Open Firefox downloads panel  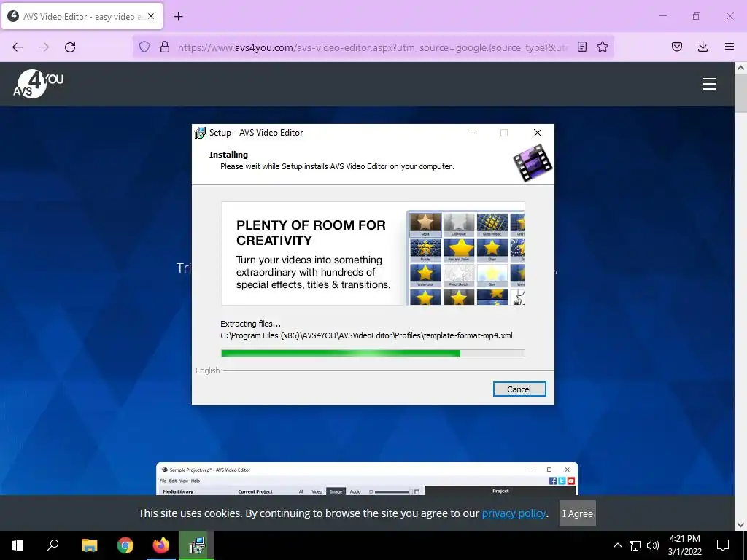click(x=703, y=47)
